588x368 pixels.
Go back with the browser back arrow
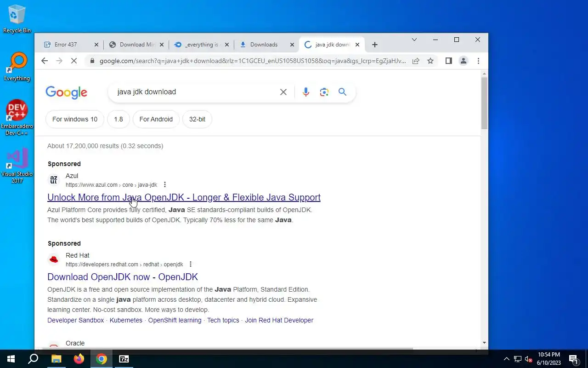(x=45, y=61)
